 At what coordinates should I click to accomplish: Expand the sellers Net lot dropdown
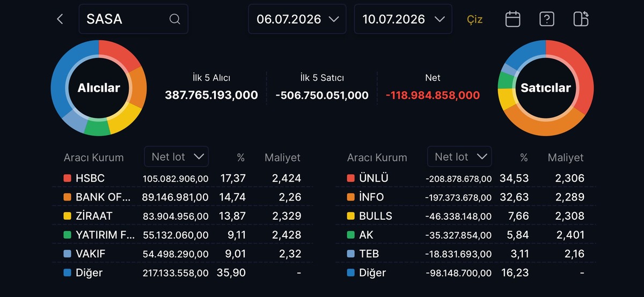pos(459,157)
